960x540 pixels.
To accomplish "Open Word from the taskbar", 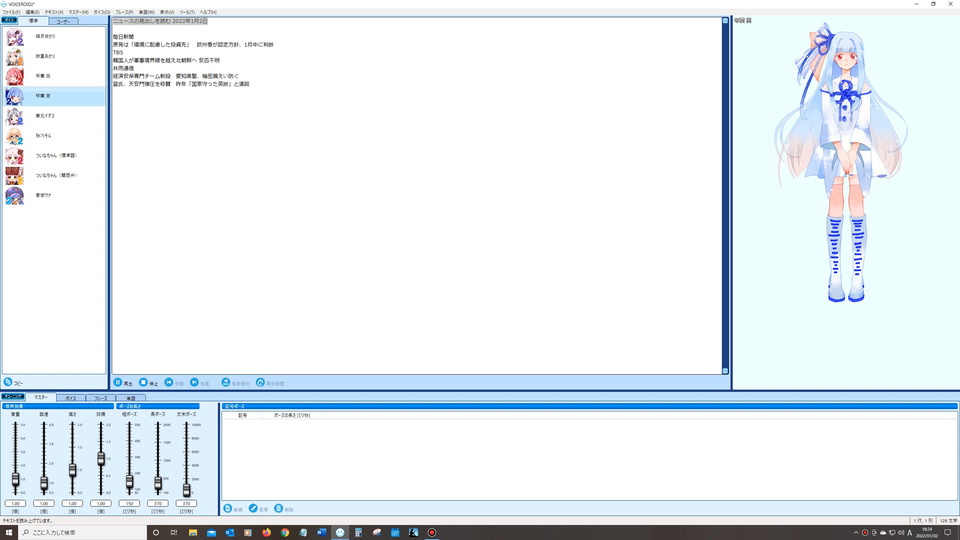I will coord(321,532).
